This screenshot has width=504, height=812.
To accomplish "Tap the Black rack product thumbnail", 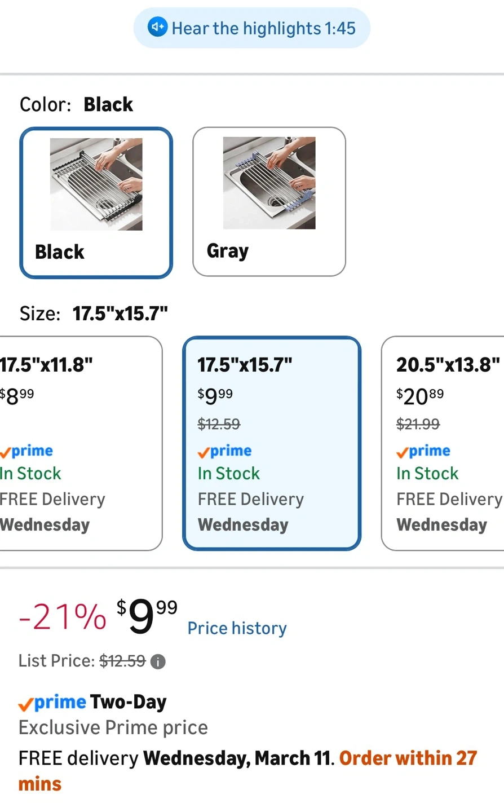I will [96, 184].
